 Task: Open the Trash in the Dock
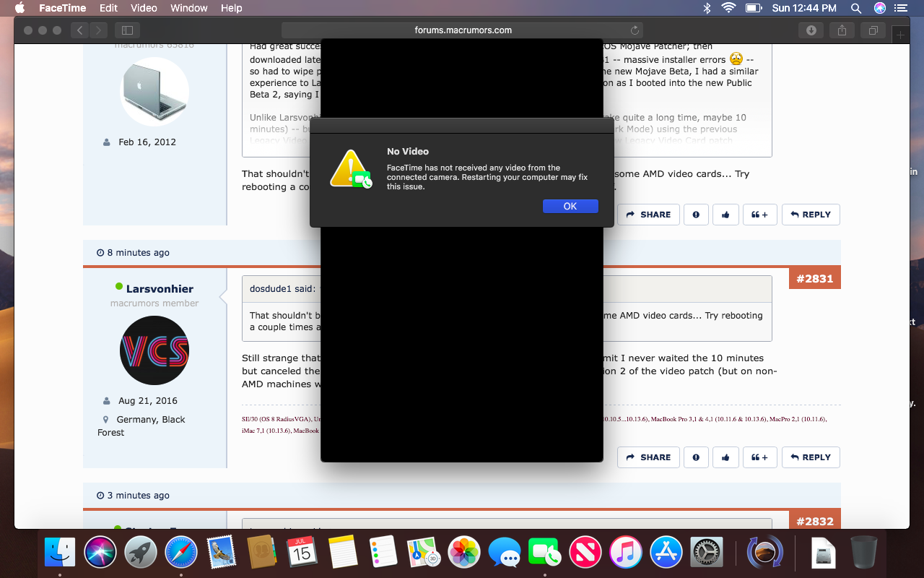pyautogui.click(x=864, y=553)
